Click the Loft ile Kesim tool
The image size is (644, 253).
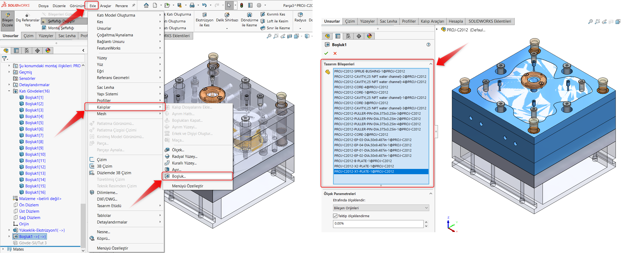275,21
